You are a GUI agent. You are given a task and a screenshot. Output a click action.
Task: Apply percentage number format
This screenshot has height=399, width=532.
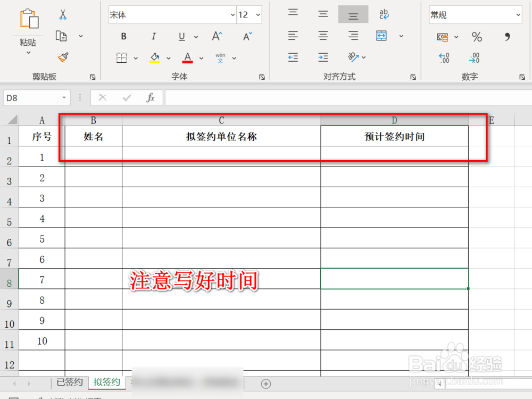[477, 36]
